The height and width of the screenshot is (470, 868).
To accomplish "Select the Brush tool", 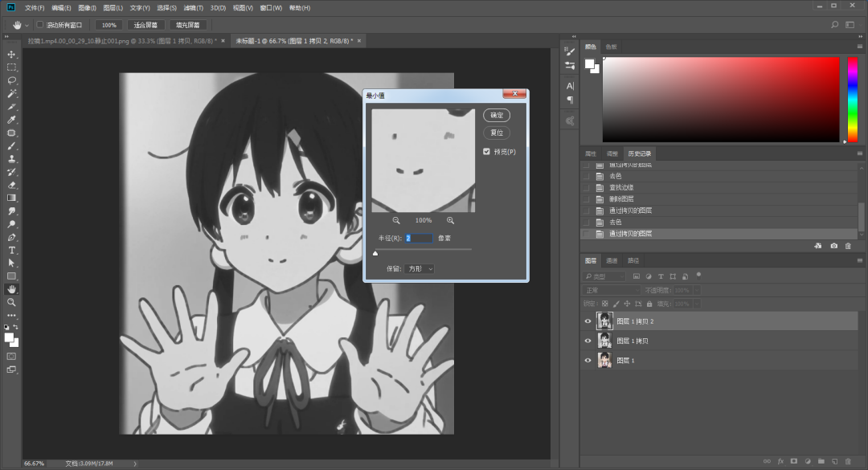I will (x=11, y=146).
